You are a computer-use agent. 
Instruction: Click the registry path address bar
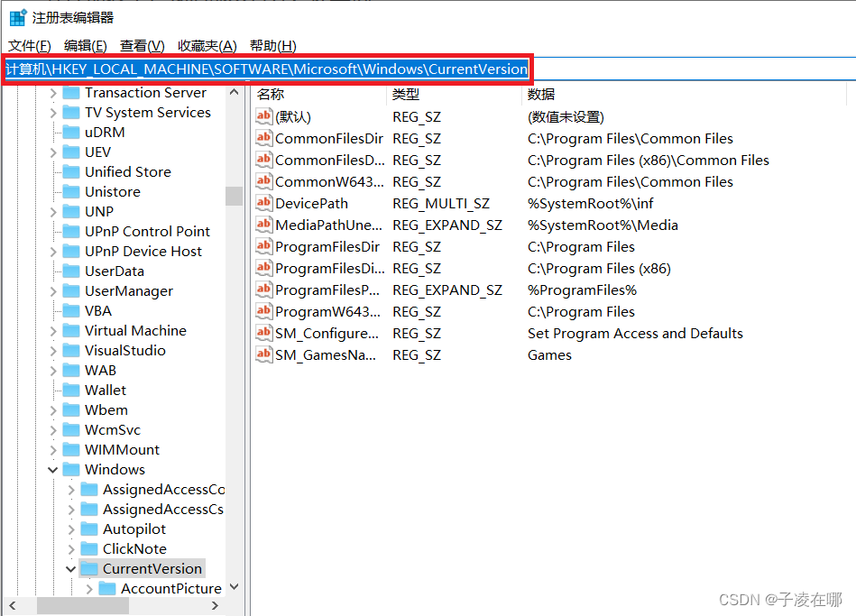tap(267, 69)
